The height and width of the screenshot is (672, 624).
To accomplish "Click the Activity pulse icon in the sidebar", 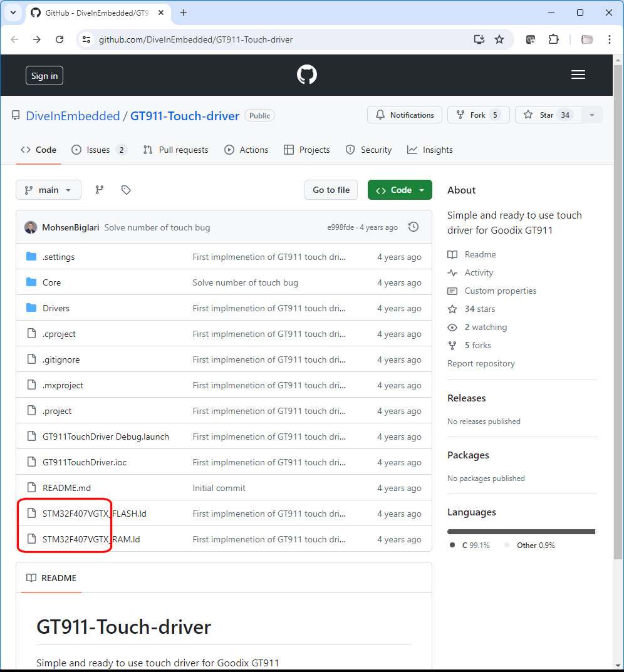I will (452, 272).
